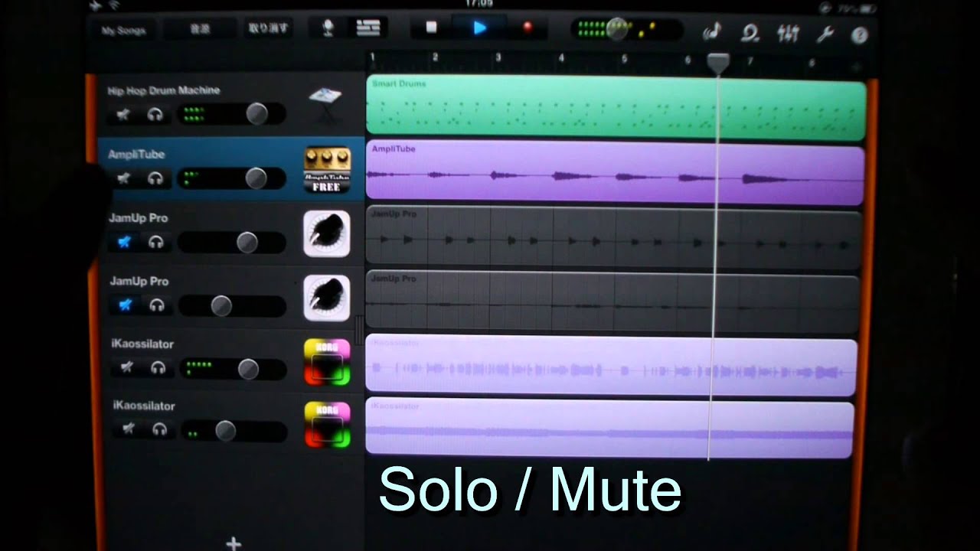Tap the track header resize handle

(x=358, y=329)
